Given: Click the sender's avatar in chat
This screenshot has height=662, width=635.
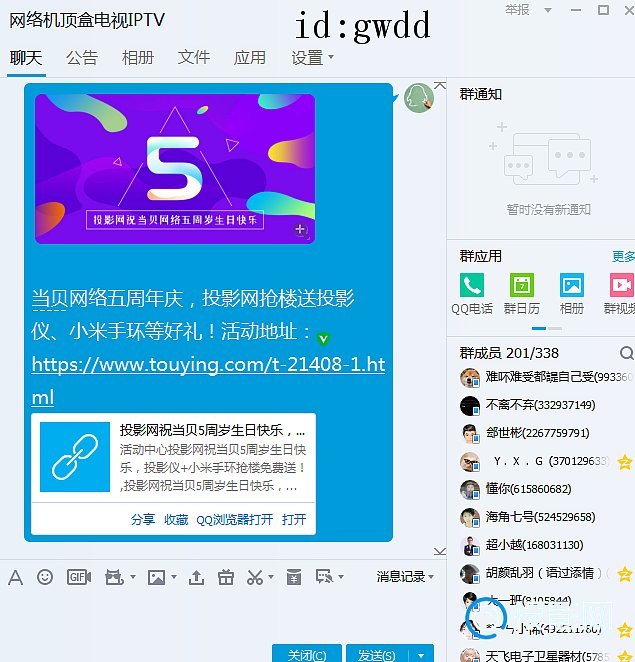Looking at the screenshot, I should (x=419, y=98).
